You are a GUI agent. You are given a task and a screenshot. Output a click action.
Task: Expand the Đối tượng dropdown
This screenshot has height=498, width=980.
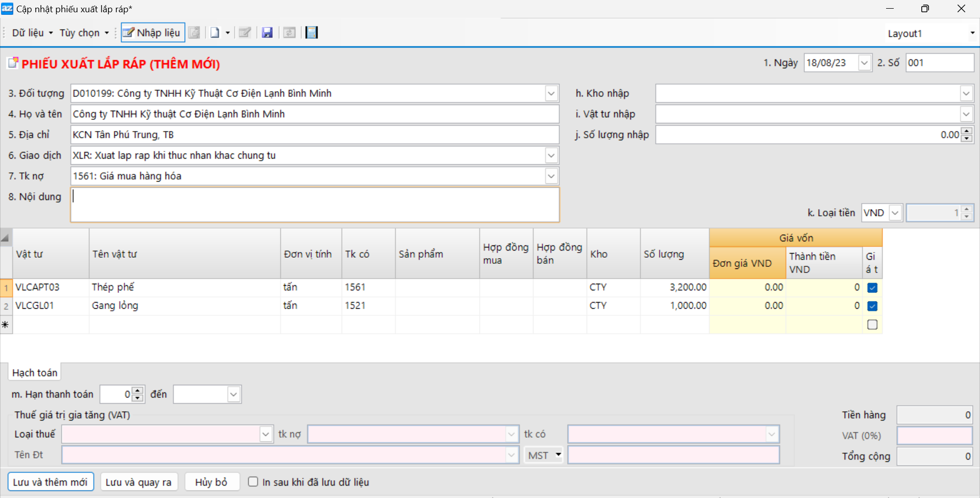(x=551, y=93)
